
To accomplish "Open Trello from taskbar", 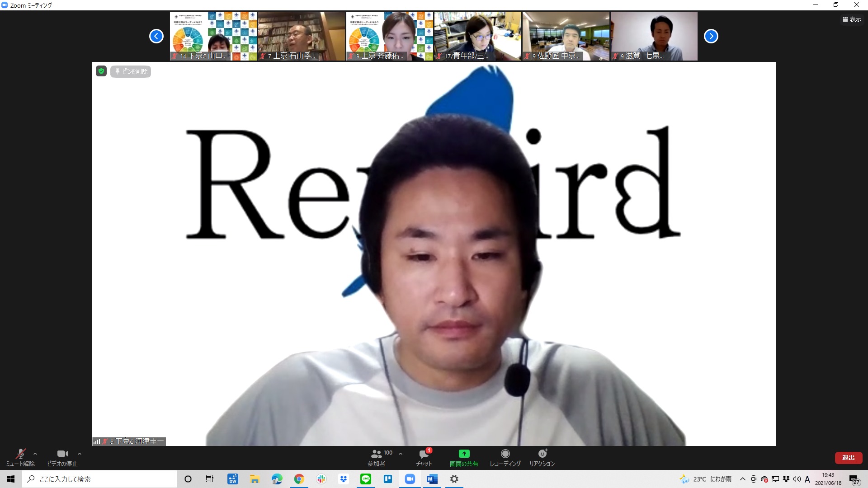I will click(x=388, y=479).
